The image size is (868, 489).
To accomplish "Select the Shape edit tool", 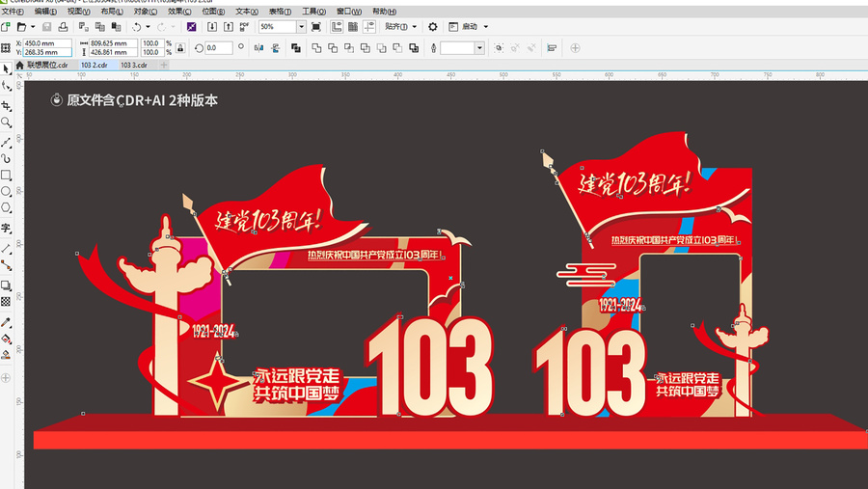I will tap(6, 86).
